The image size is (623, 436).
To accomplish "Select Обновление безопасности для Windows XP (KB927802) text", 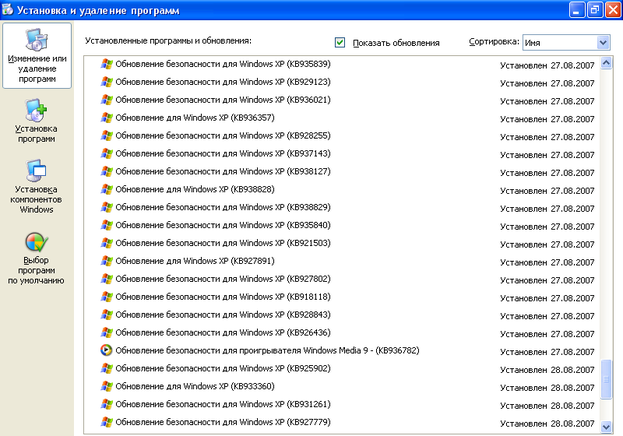I will pos(223,279).
